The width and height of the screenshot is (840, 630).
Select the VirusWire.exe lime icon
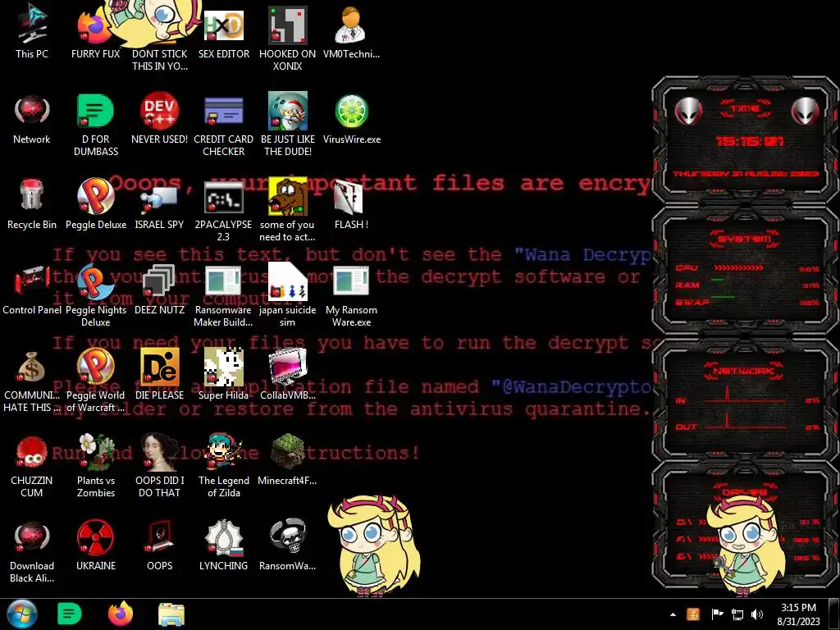(x=352, y=119)
